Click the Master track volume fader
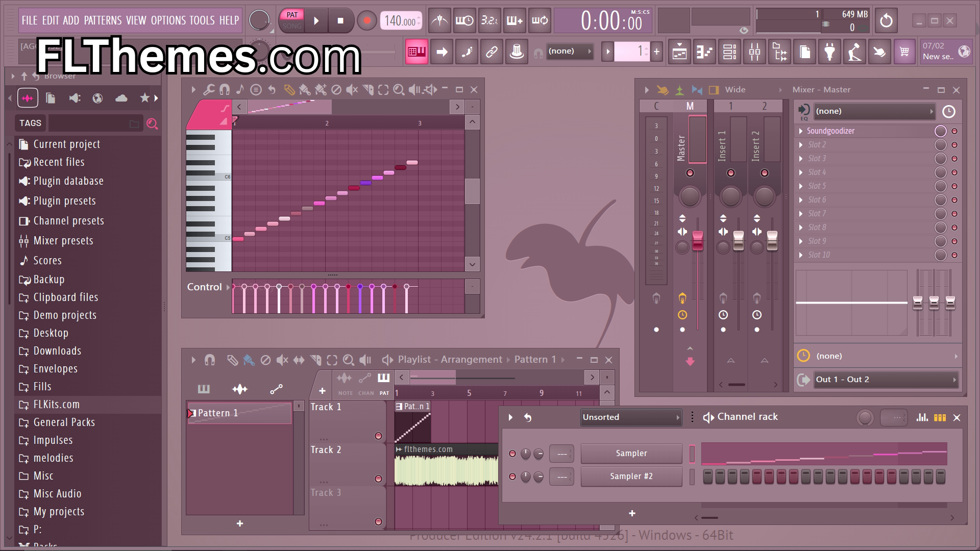This screenshot has width=980, height=551. point(697,241)
